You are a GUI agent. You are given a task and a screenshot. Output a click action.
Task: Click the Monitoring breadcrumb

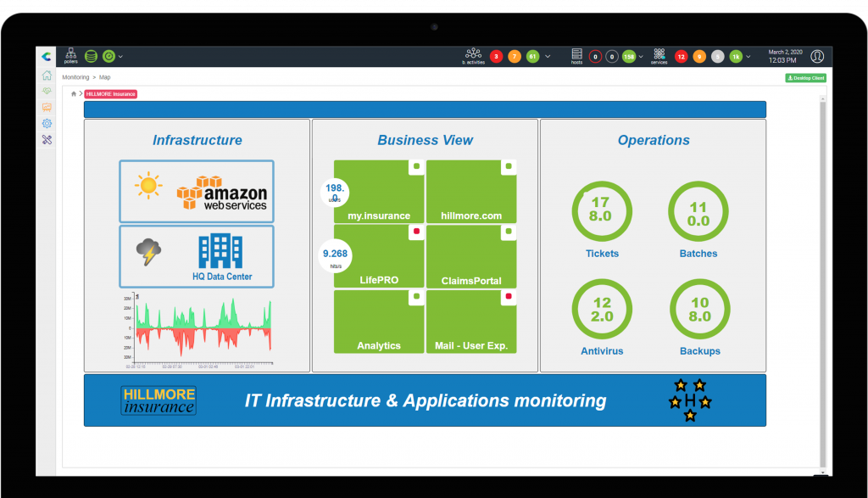(x=75, y=77)
